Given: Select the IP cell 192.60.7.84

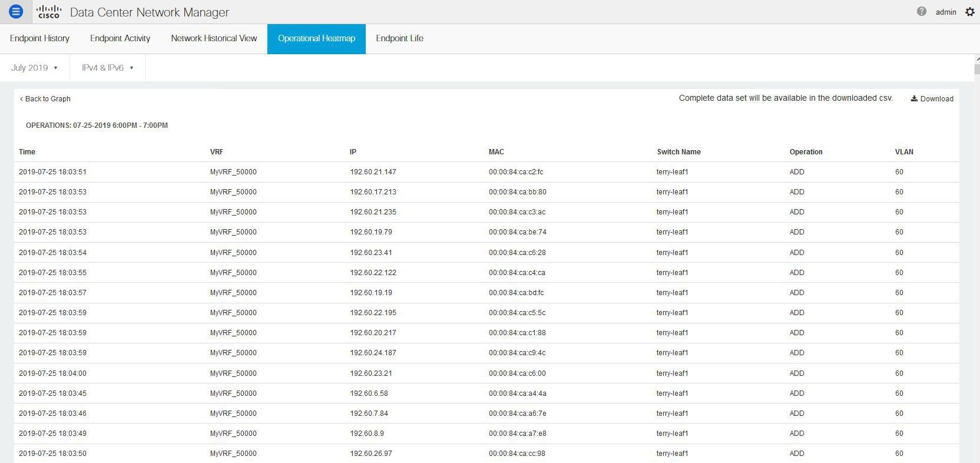Looking at the screenshot, I should pos(369,414).
